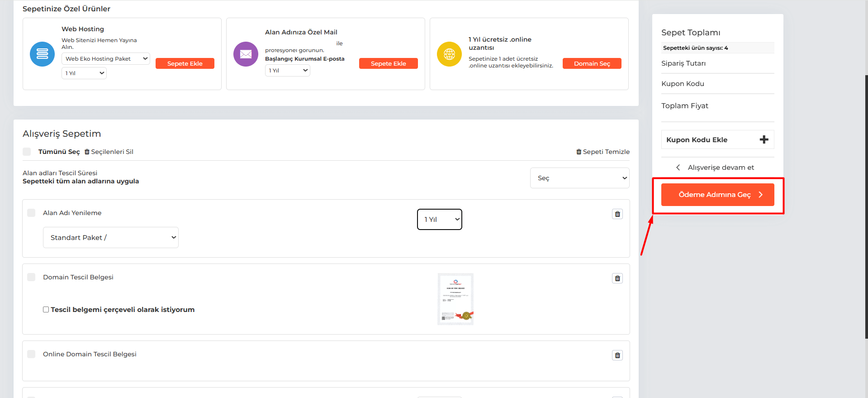Open the Web Eko Hosting Paket dropdown
Viewport: 868px width, 398px height.
pos(105,59)
